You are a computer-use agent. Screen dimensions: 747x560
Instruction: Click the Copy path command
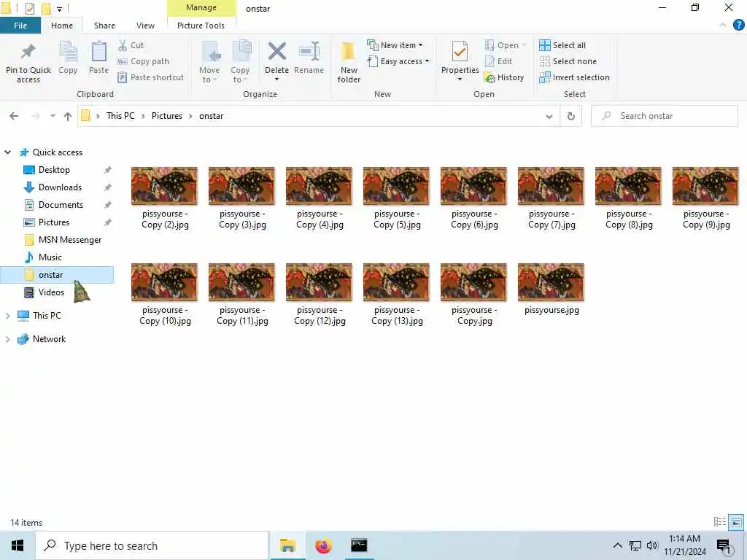pyautogui.click(x=144, y=61)
